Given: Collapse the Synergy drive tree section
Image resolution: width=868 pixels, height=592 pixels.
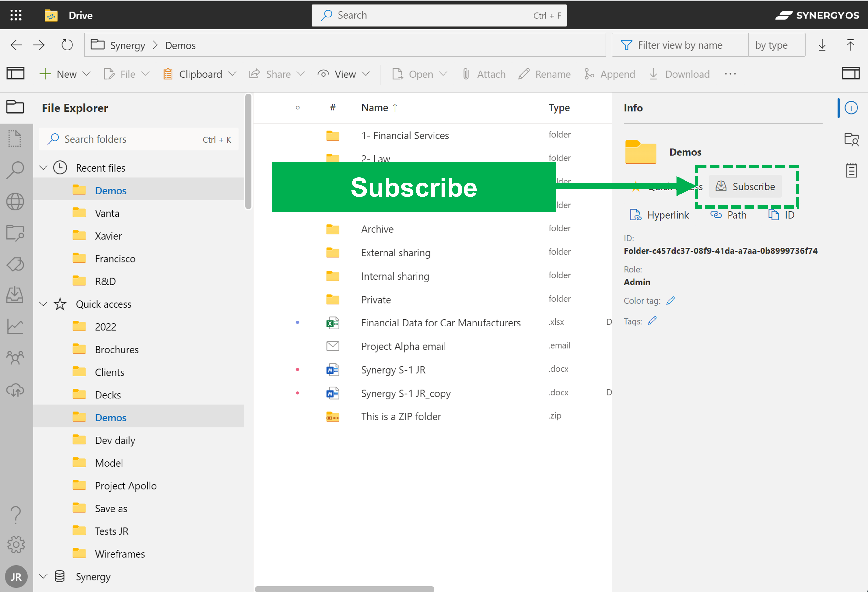Looking at the screenshot, I should 43,576.
